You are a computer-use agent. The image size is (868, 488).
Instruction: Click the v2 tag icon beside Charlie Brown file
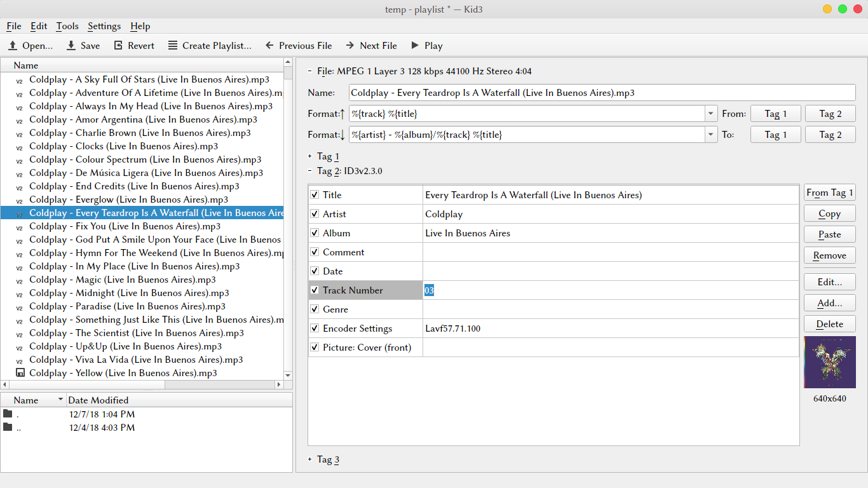click(x=20, y=134)
